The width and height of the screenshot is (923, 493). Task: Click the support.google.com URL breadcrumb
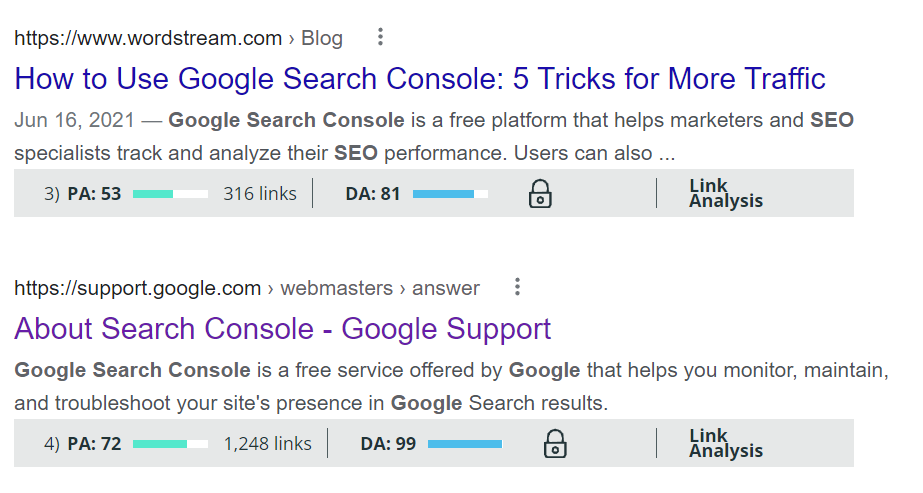pos(138,289)
